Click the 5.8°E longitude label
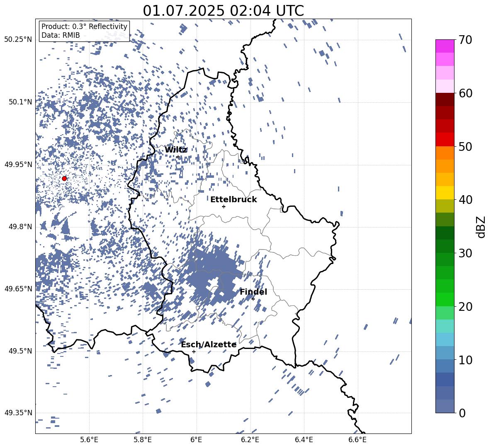The width and height of the screenshot is (491, 448). pos(143,440)
